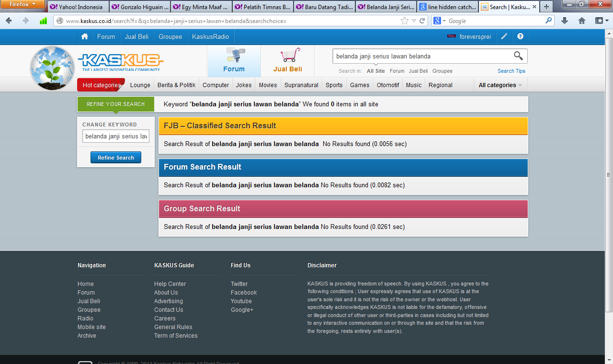This screenshot has width=613, height=364.
Task: Click the Firefox forward arrow button
Action: tap(26, 21)
